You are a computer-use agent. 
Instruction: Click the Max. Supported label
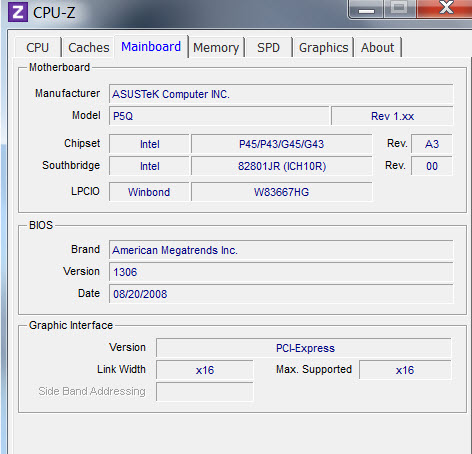point(314,369)
